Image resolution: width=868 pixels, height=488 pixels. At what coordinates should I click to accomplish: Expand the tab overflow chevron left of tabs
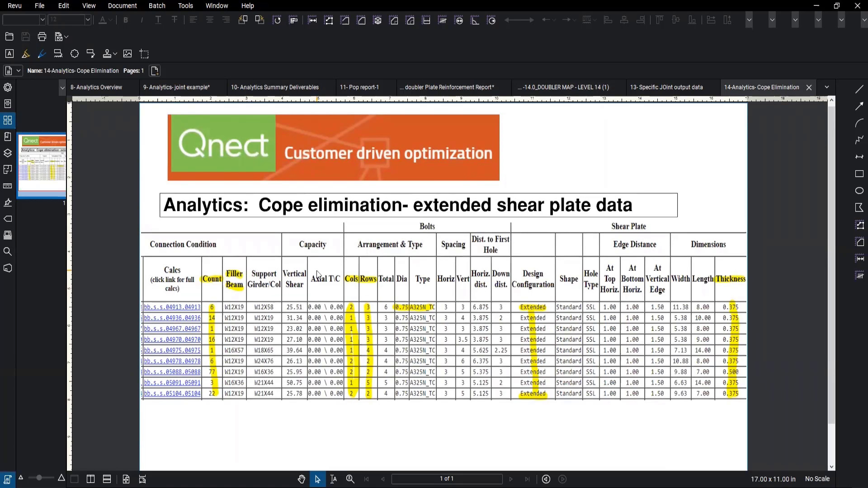coord(62,88)
